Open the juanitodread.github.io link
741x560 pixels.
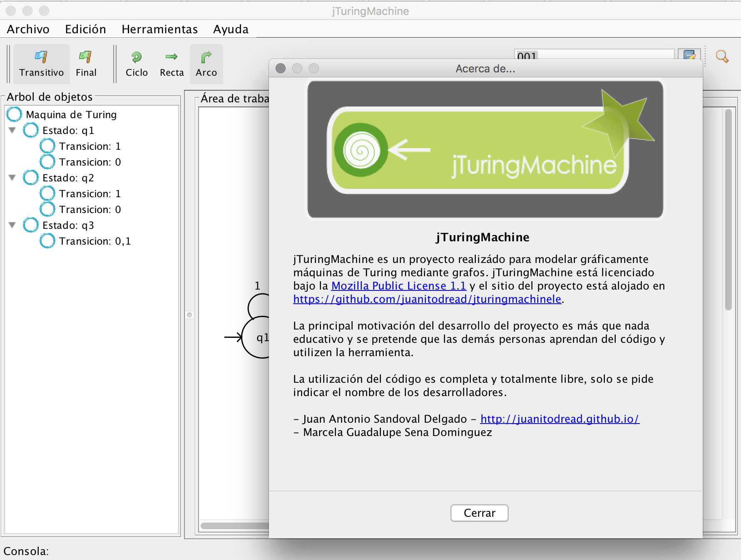point(559,419)
